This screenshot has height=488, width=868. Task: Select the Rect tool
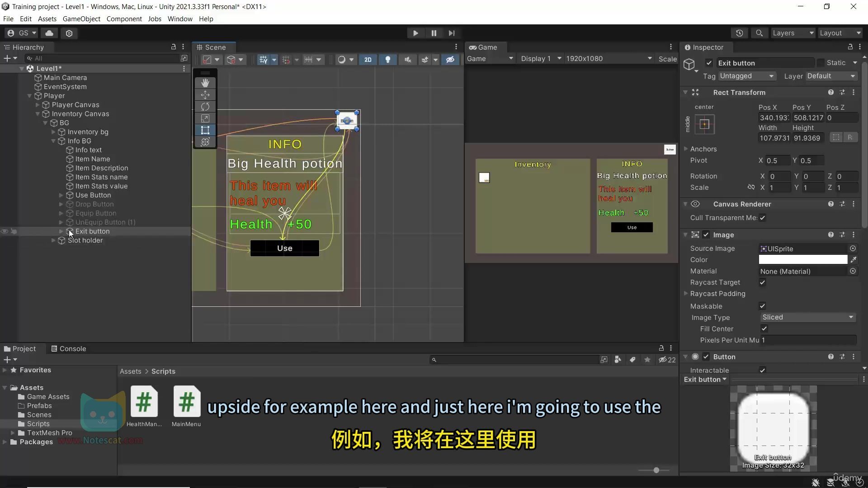[205, 130]
